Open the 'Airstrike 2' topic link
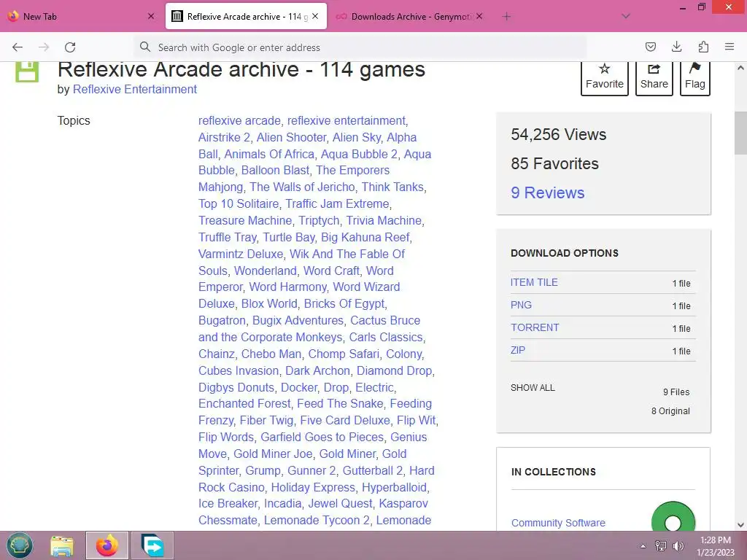Screen dimensions: 747x560 [x=224, y=137]
